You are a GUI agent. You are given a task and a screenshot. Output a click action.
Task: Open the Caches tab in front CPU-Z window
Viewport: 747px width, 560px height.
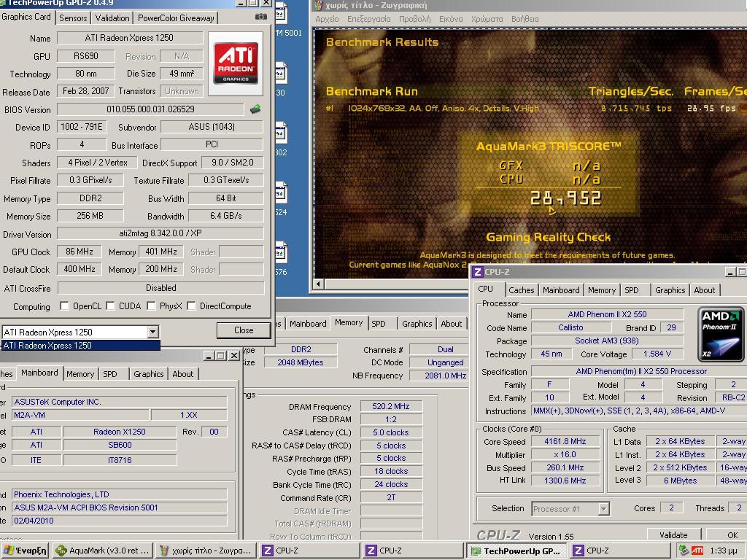tap(521, 290)
